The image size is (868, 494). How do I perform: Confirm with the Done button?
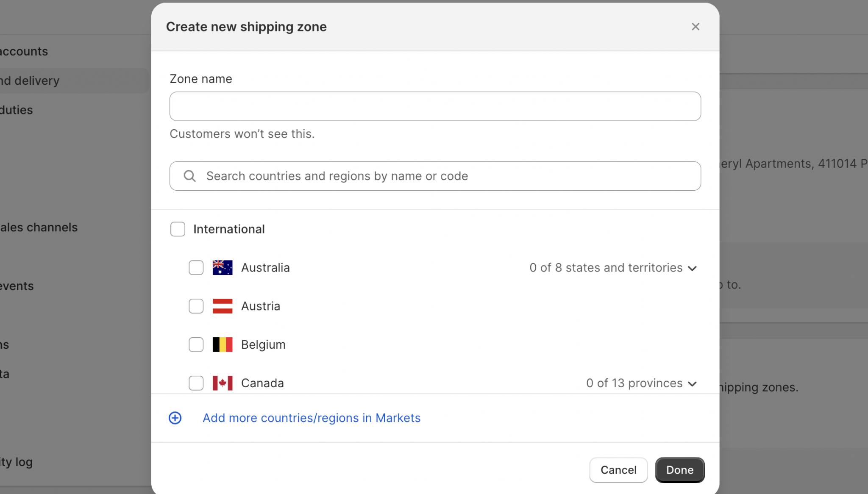(x=679, y=470)
